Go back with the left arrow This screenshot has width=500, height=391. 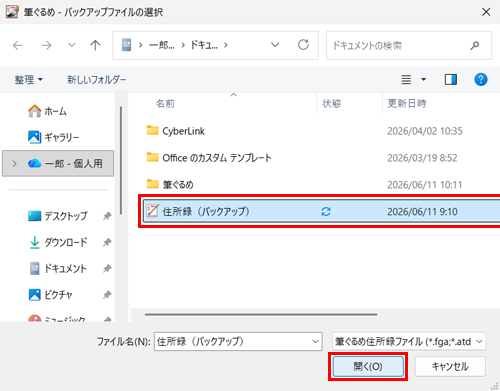pos(18,45)
